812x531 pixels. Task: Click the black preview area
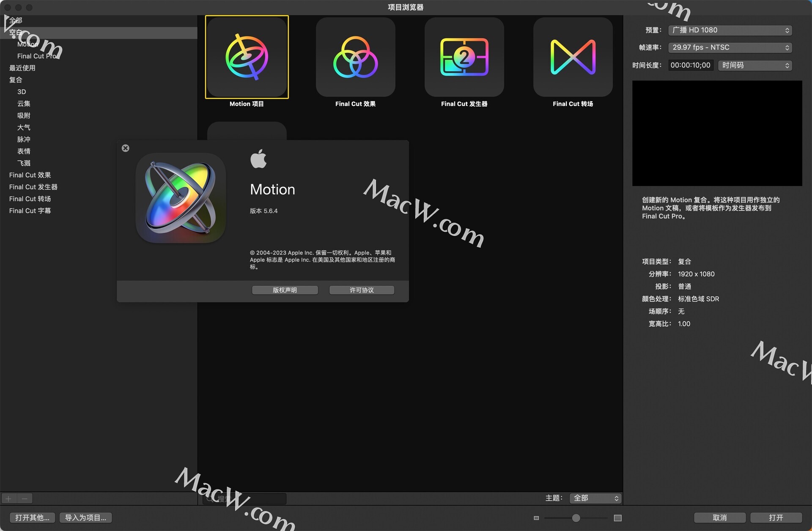pos(717,133)
